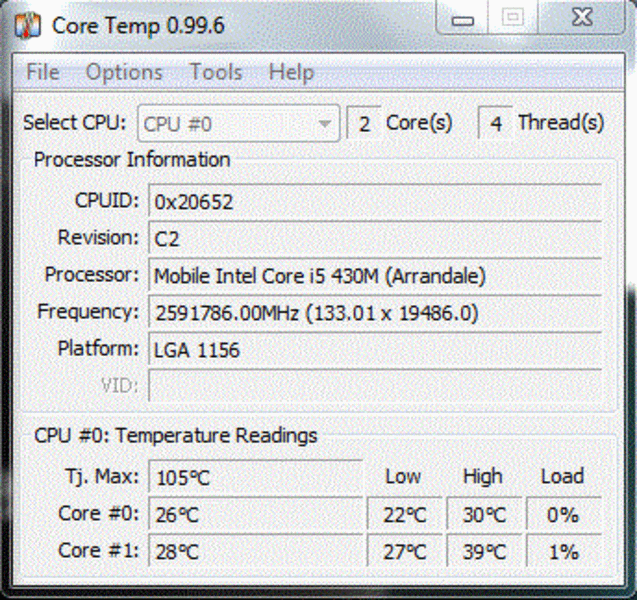Viewport: 637px width, 600px height.
Task: Click the High column header
Action: pyautogui.click(x=483, y=477)
